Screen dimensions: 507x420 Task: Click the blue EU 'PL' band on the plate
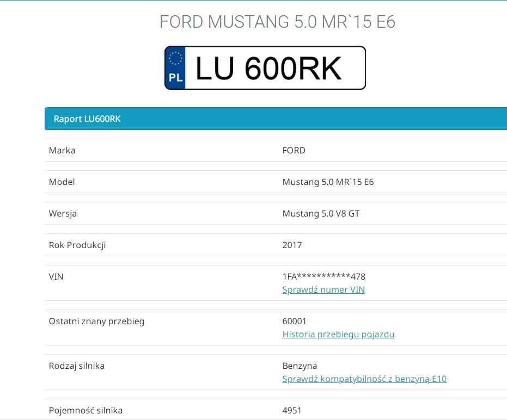point(175,68)
